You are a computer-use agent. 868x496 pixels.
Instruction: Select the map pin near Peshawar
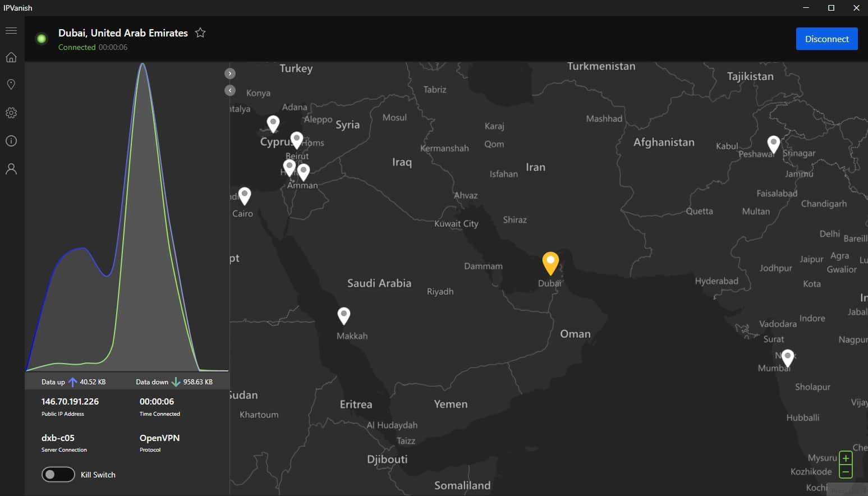point(774,144)
